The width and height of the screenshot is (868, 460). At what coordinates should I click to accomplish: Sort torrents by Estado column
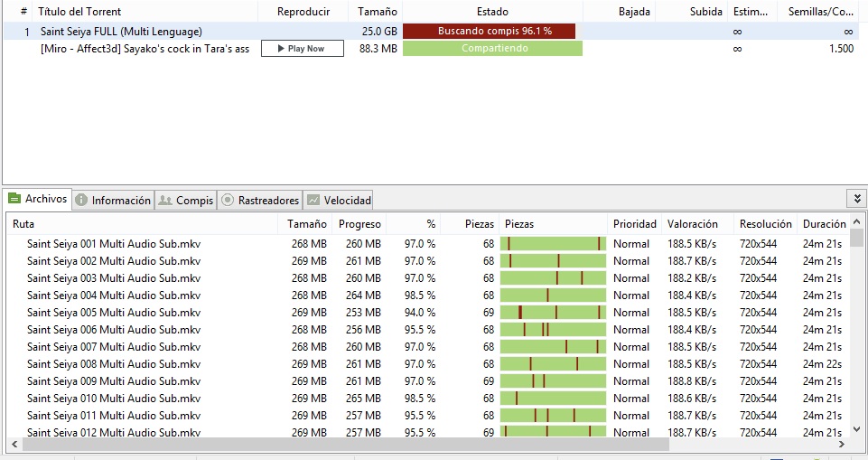492,12
